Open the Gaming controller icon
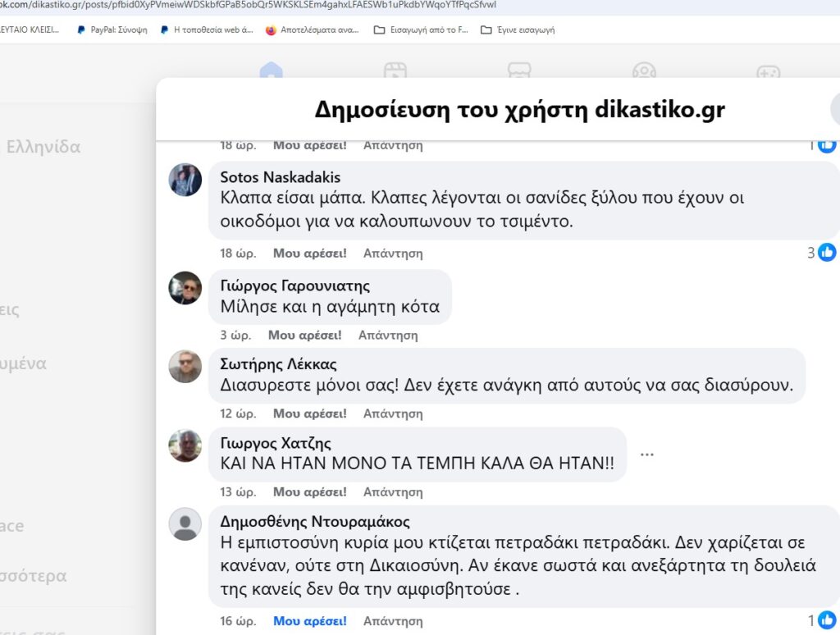 click(x=768, y=71)
